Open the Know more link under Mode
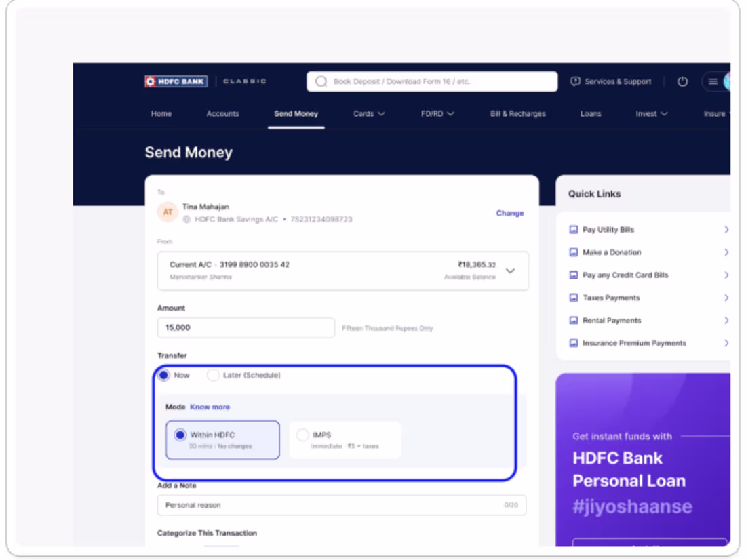 click(x=210, y=407)
